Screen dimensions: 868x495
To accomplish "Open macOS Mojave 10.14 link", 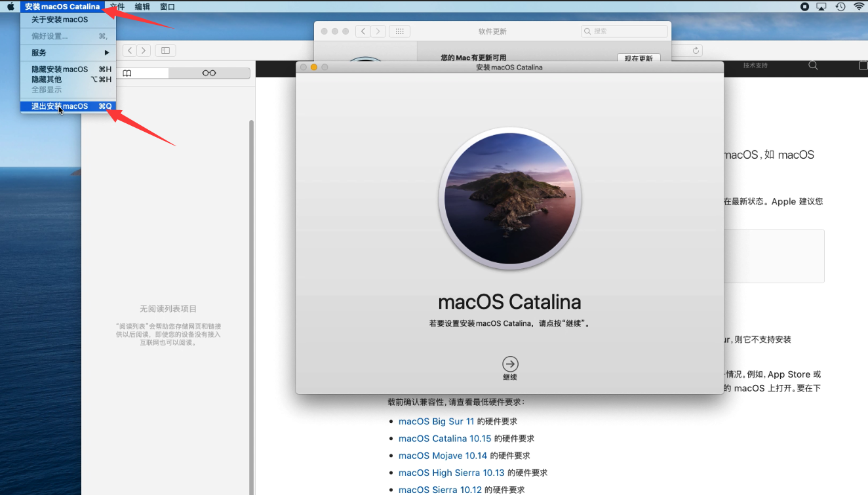I will pos(443,456).
